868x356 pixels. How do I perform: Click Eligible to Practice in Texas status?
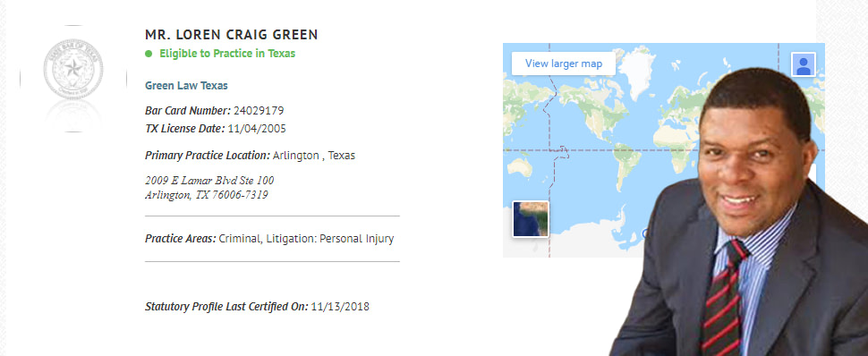[227, 54]
